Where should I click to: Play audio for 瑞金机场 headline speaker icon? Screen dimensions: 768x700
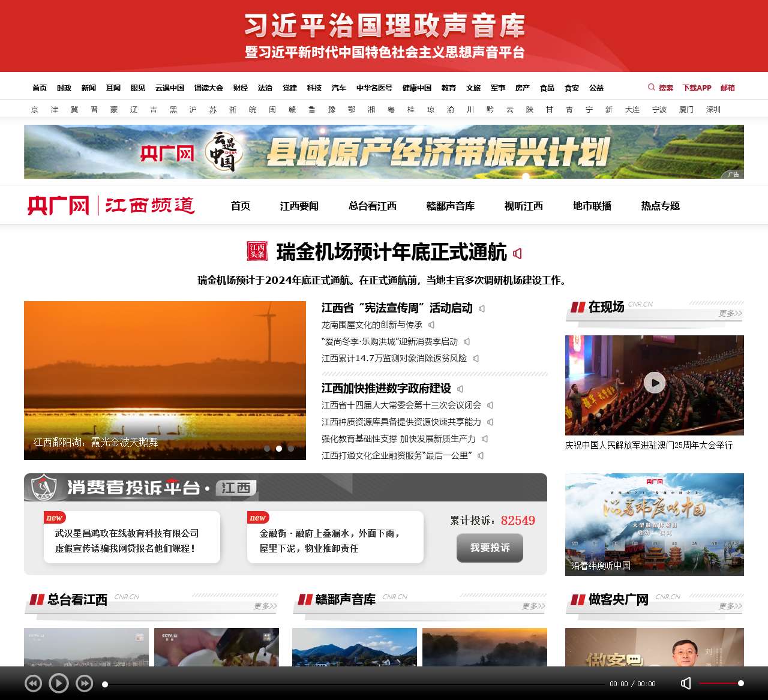(x=517, y=254)
